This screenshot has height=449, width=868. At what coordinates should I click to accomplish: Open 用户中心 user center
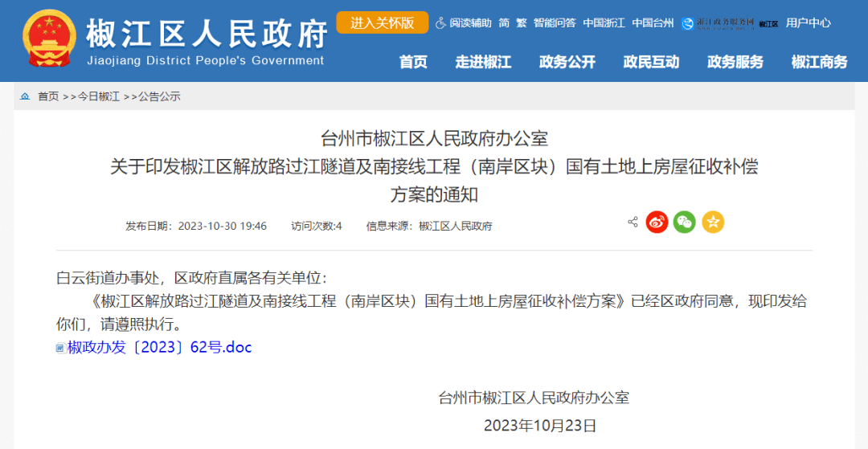point(809,23)
